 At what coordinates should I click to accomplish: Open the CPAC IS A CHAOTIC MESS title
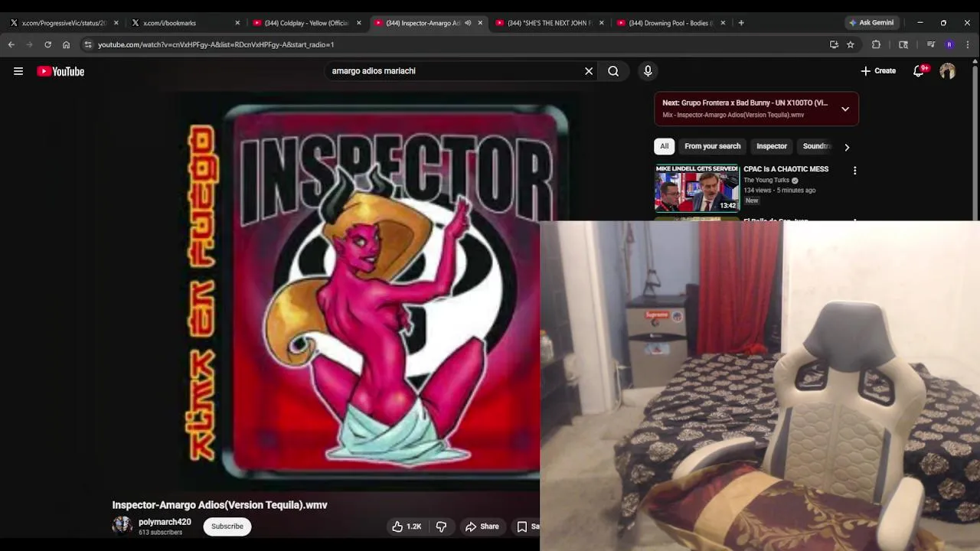tap(786, 169)
